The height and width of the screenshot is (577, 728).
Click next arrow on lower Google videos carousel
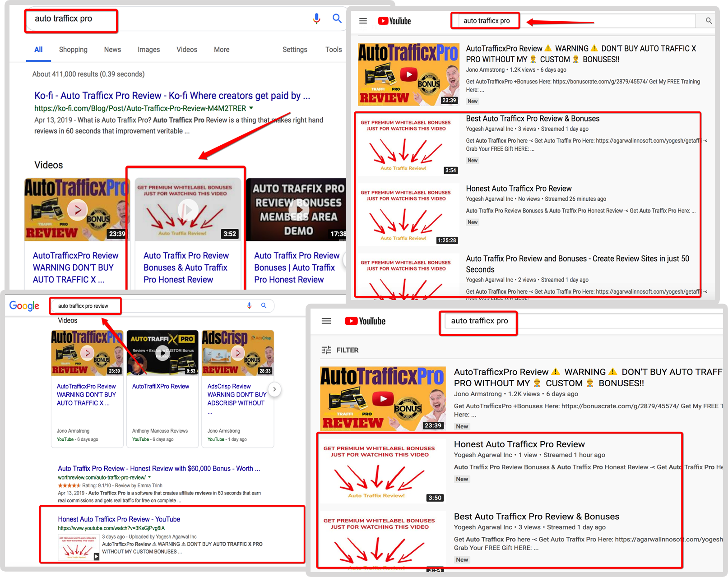click(274, 389)
